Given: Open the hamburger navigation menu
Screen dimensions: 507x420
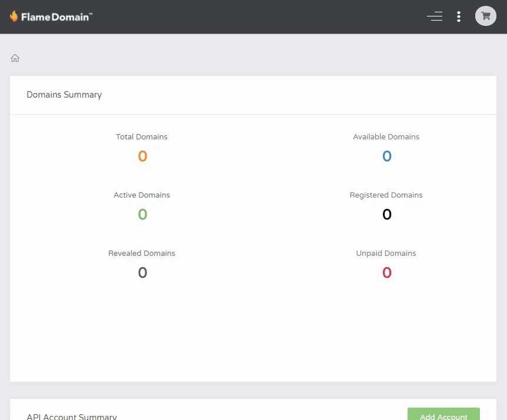Looking at the screenshot, I should (x=435, y=16).
